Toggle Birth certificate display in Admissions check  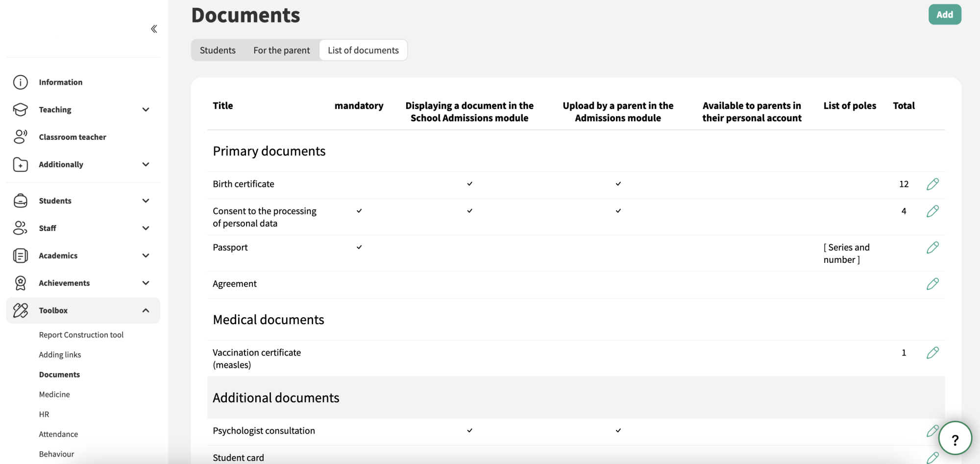tap(469, 184)
